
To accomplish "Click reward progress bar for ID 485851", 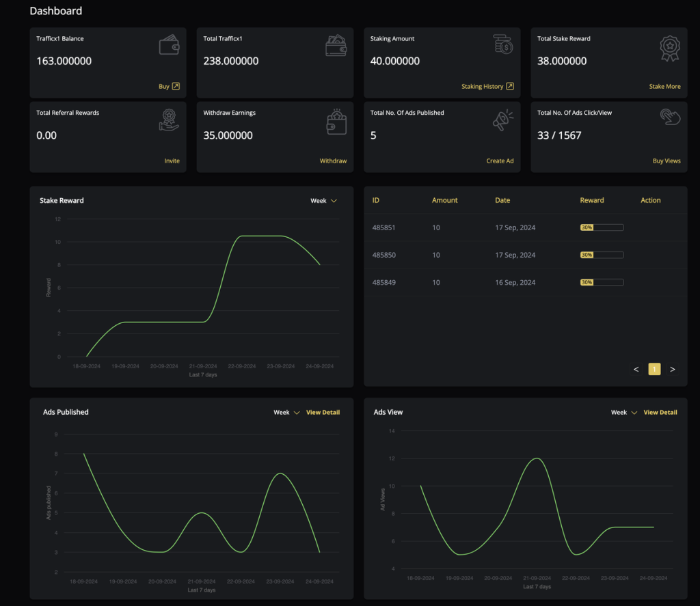I will point(602,228).
